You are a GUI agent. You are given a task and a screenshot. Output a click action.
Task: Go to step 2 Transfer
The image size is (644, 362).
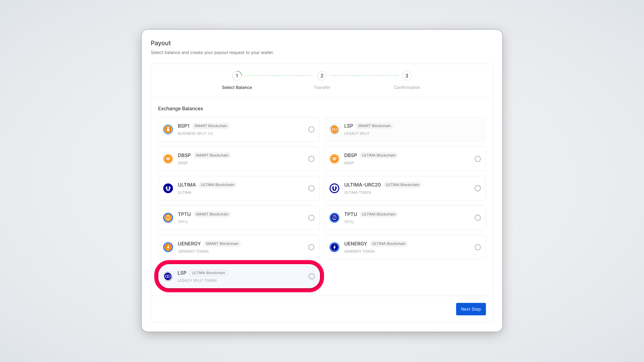click(322, 76)
